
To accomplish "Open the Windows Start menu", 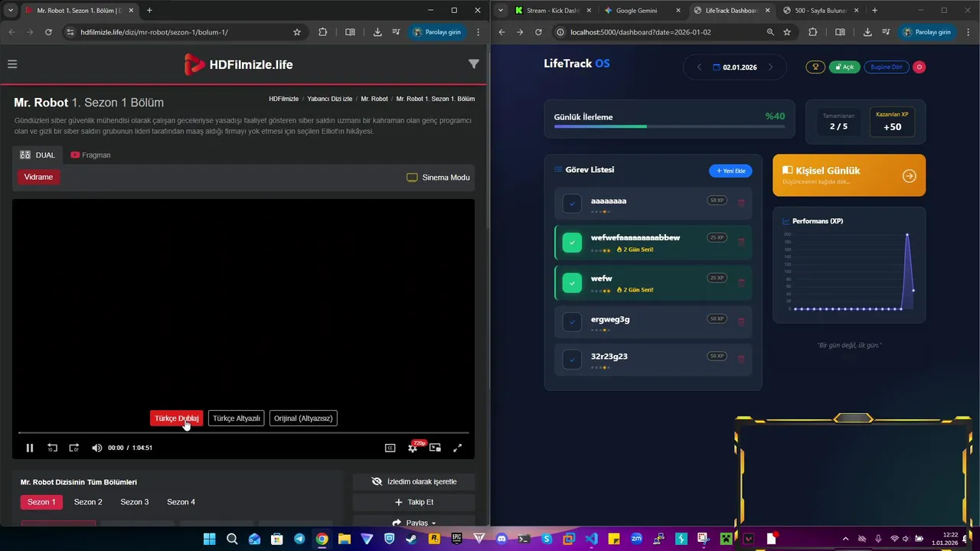I will pyautogui.click(x=209, y=539).
